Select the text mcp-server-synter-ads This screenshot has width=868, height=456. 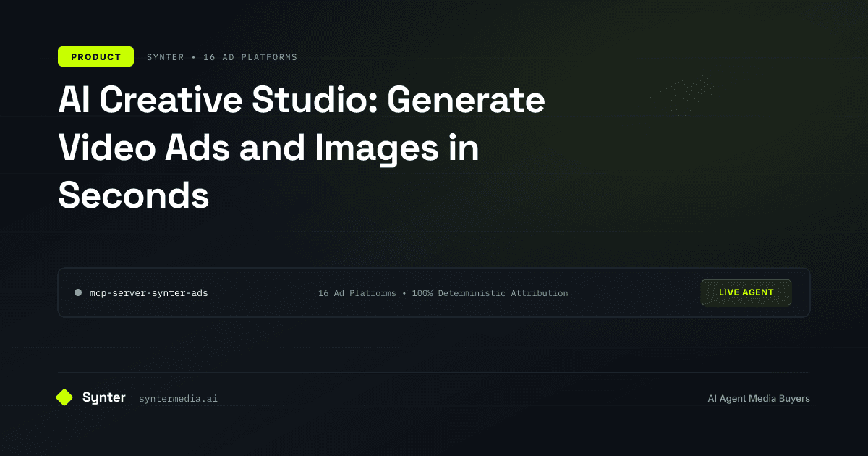click(149, 293)
